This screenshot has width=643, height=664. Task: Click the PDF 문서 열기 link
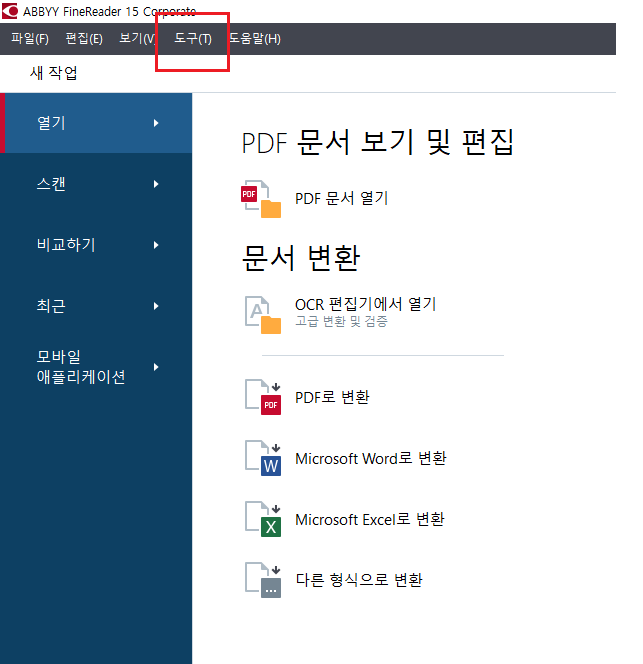[x=341, y=198]
